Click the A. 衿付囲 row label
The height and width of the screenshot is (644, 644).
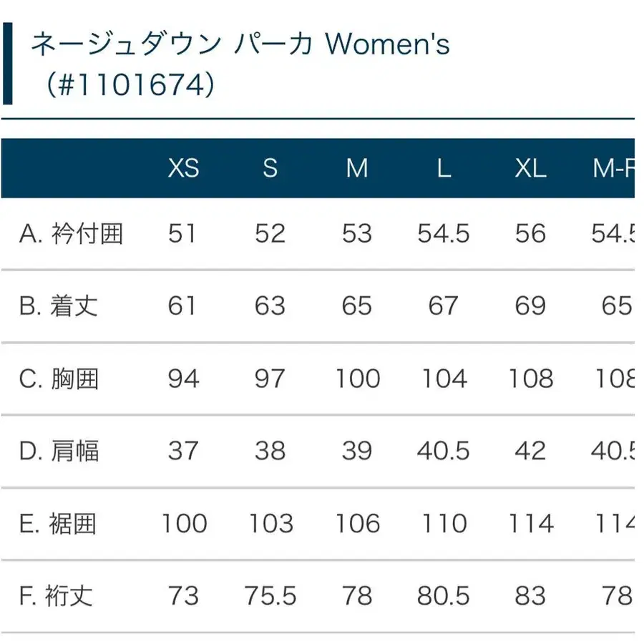(72, 234)
